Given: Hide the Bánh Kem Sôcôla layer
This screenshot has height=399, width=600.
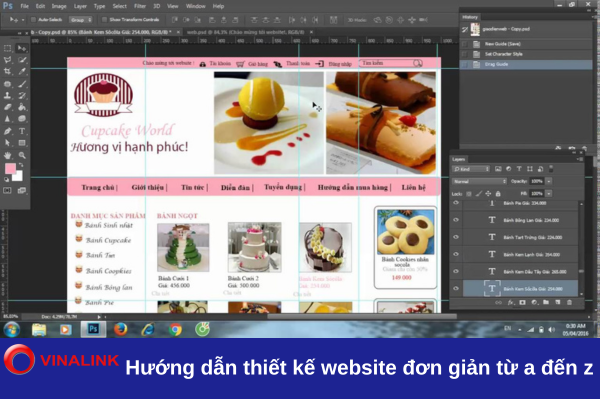Looking at the screenshot, I should point(456,289).
